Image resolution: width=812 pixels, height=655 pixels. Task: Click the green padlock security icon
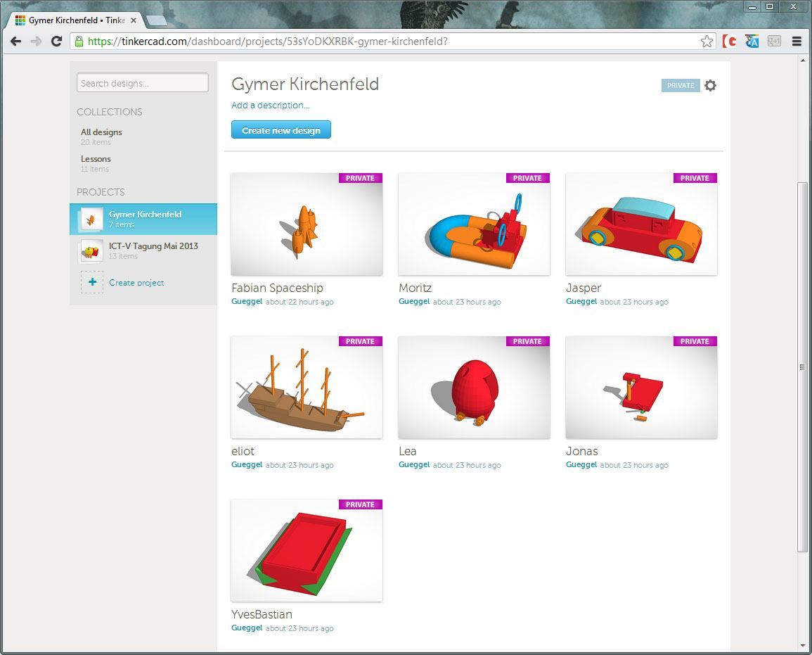(79, 42)
